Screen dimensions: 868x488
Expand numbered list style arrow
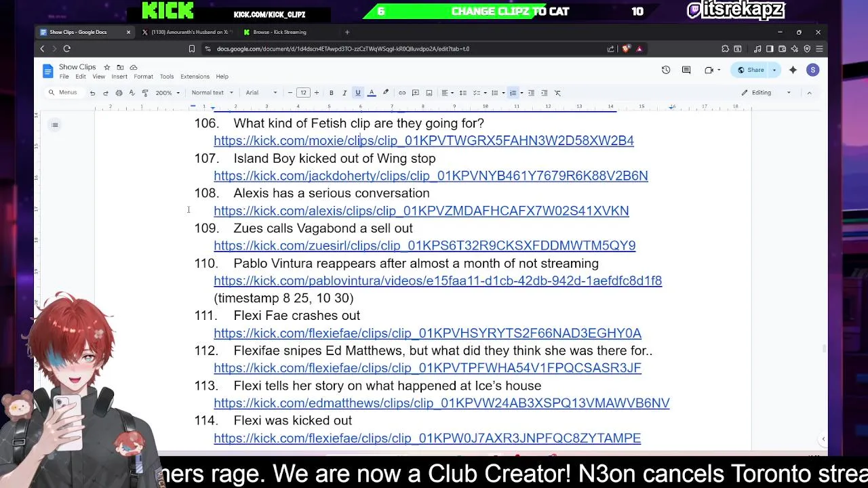(x=521, y=93)
